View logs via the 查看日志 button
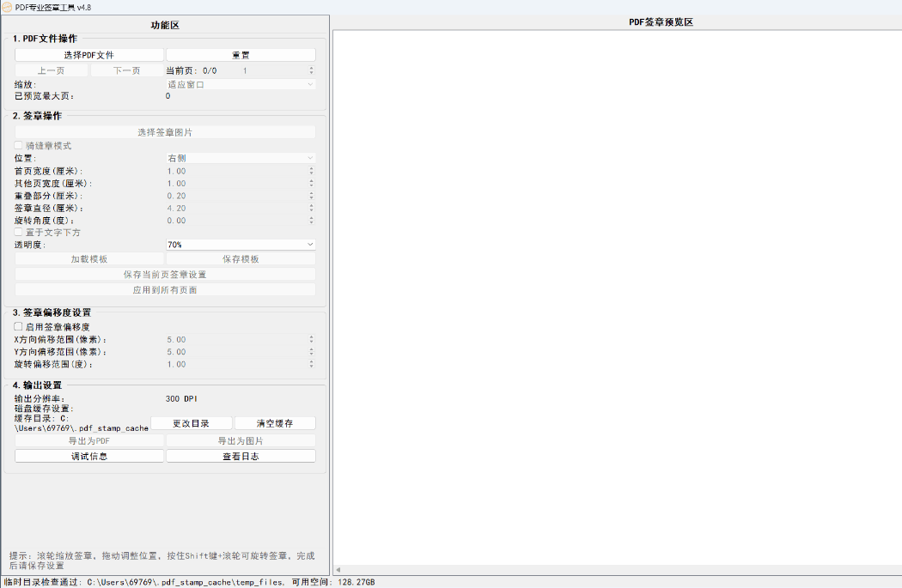This screenshot has width=902, height=588. (x=241, y=457)
